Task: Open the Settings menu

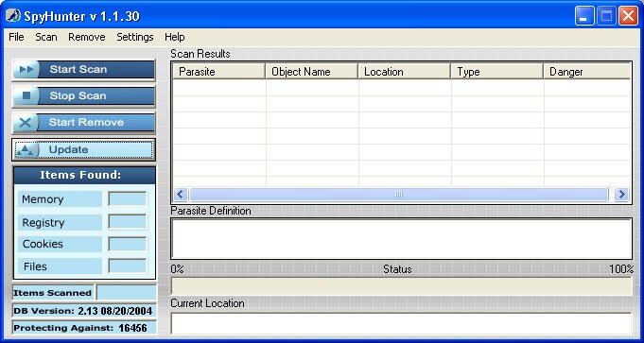Action: 134,37
